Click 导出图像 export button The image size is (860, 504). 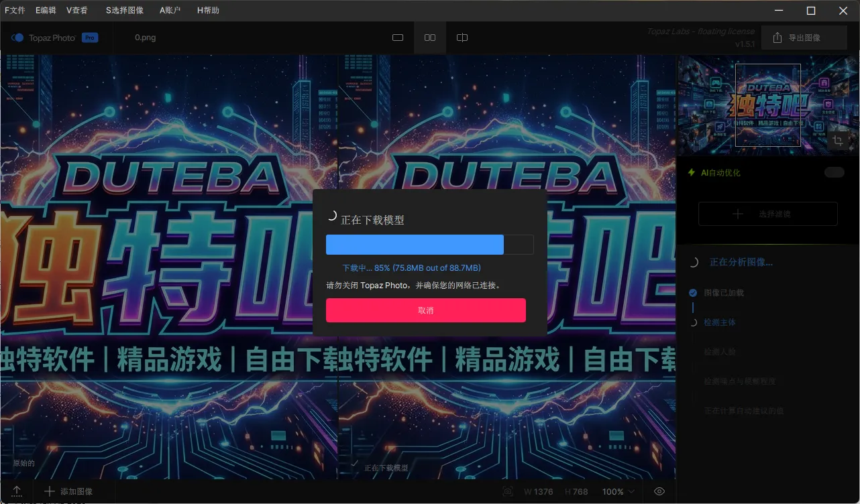click(805, 38)
